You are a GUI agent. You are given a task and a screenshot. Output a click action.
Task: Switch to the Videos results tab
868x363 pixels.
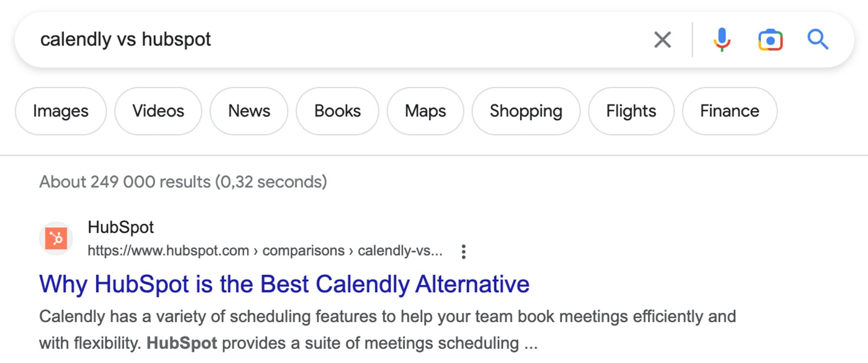(x=158, y=111)
